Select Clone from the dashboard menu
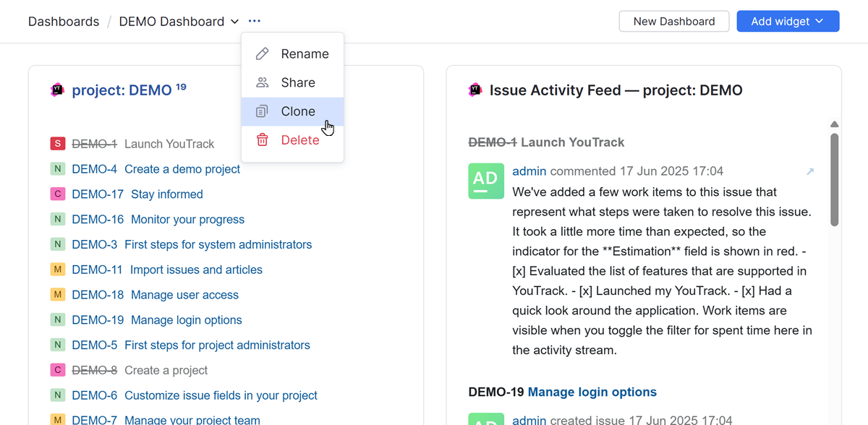The image size is (868, 425). coord(298,111)
